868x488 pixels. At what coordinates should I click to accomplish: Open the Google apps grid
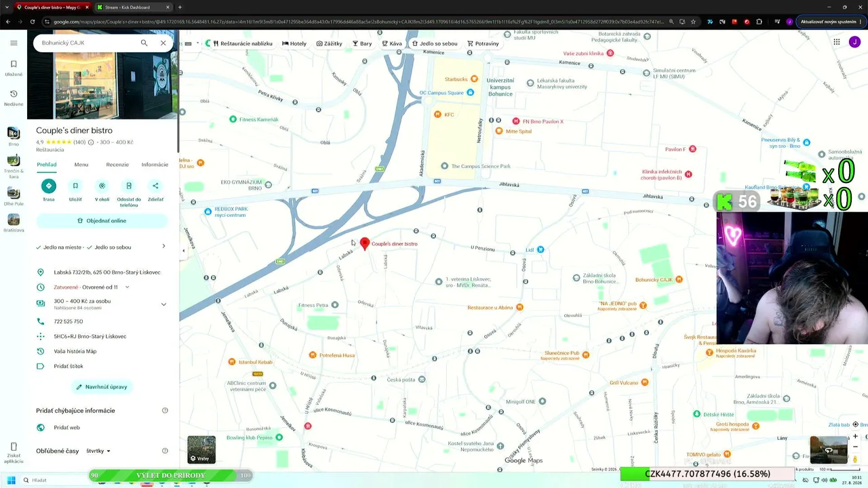pos(837,42)
